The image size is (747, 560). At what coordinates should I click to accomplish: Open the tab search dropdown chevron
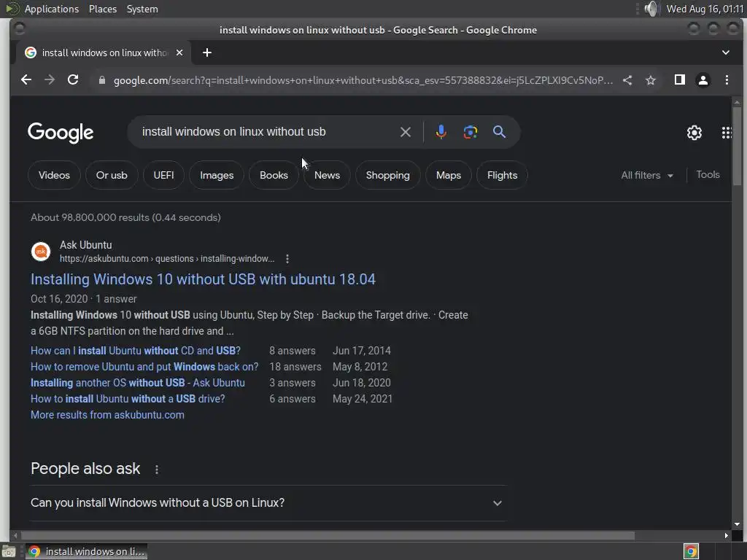coord(726,52)
